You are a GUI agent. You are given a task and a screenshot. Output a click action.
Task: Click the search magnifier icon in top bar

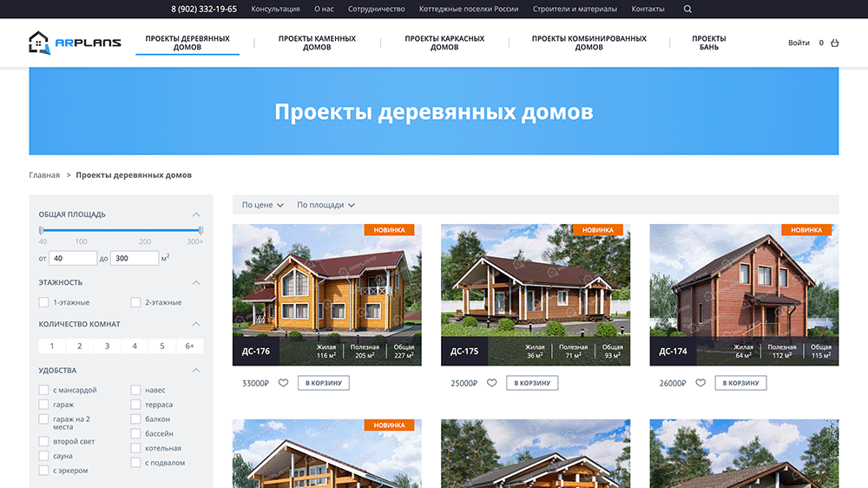tap(687, 10)
